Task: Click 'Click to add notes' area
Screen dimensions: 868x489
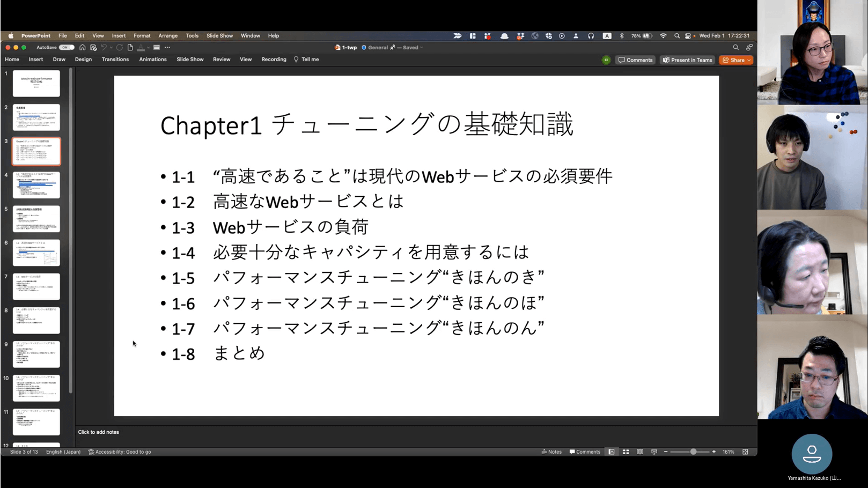Action: click(99, 432)
